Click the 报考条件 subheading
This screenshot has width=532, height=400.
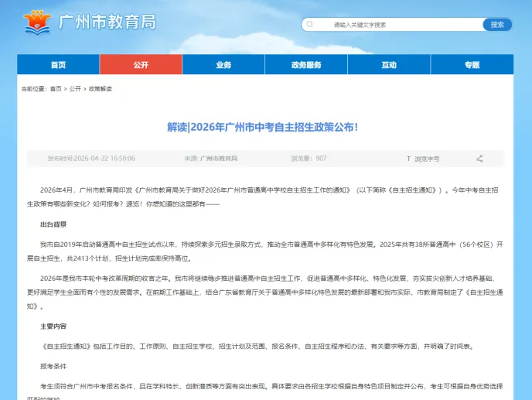click(53, 367)
